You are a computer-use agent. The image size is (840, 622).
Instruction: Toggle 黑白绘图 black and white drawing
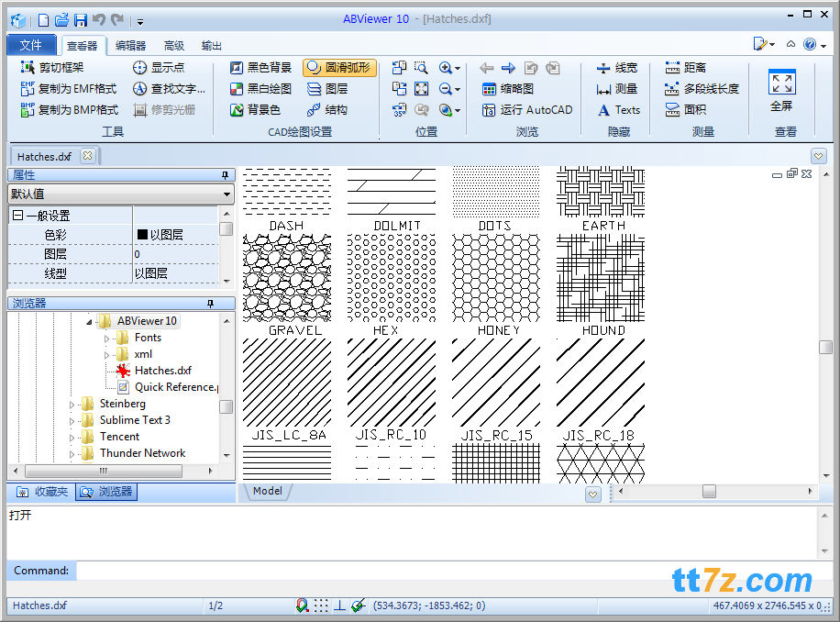coord(260,88)
